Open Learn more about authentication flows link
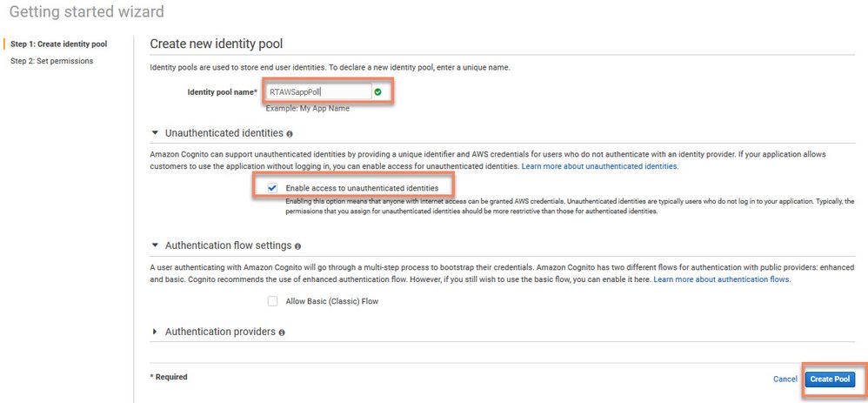868x403 pixels. (721, 279)
